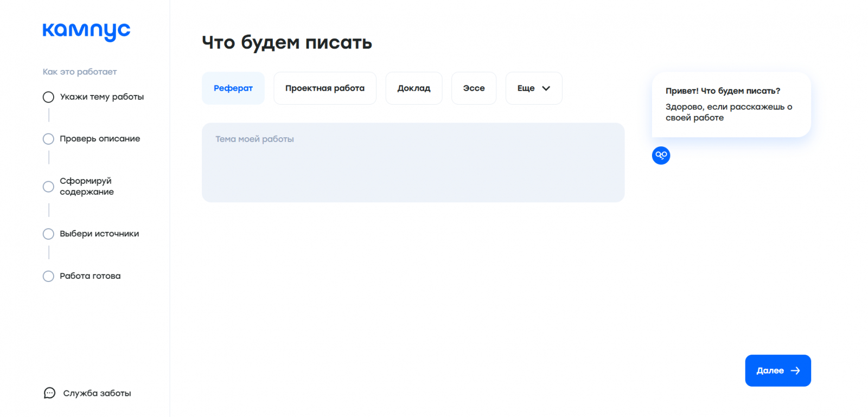Click the step circle beside Работа готова
868x417 pixels.
tap(48, 276)
